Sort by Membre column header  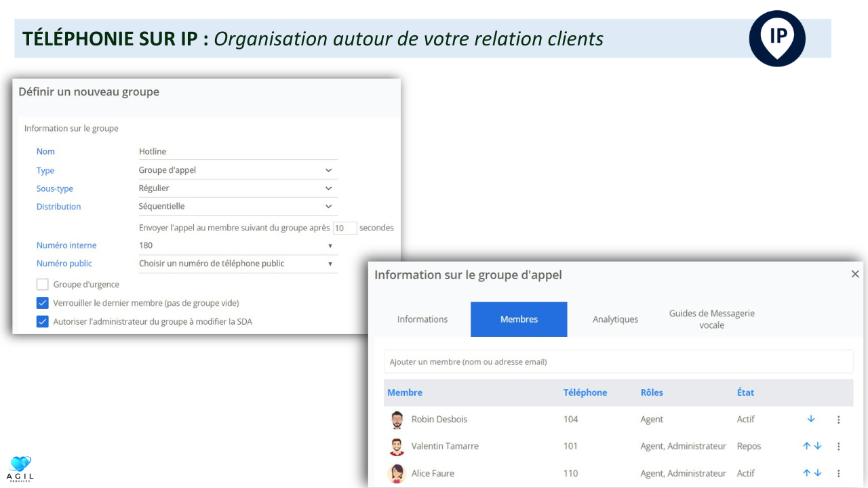[405, 392]
